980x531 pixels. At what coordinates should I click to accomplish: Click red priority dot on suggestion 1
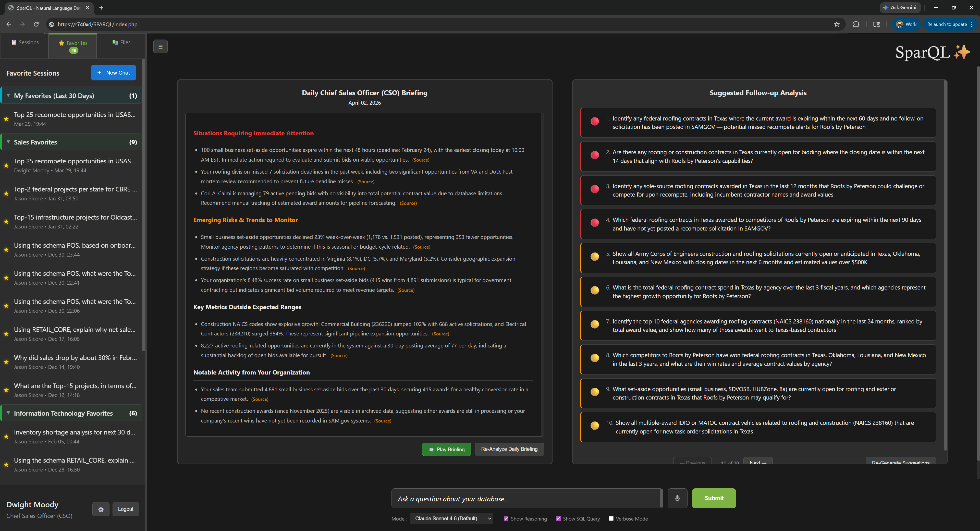point(595,122)
